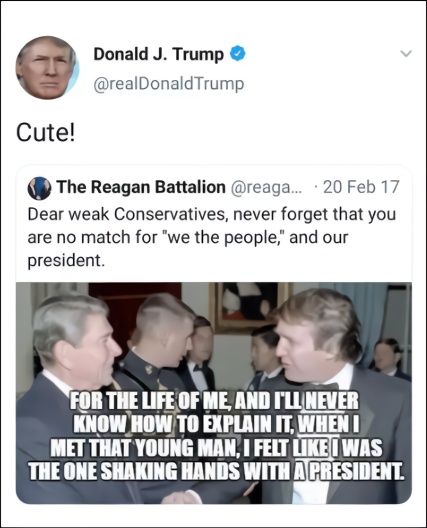Click the framed painting in the photo background
Viewport: 427px width, 528px height.
251,306
